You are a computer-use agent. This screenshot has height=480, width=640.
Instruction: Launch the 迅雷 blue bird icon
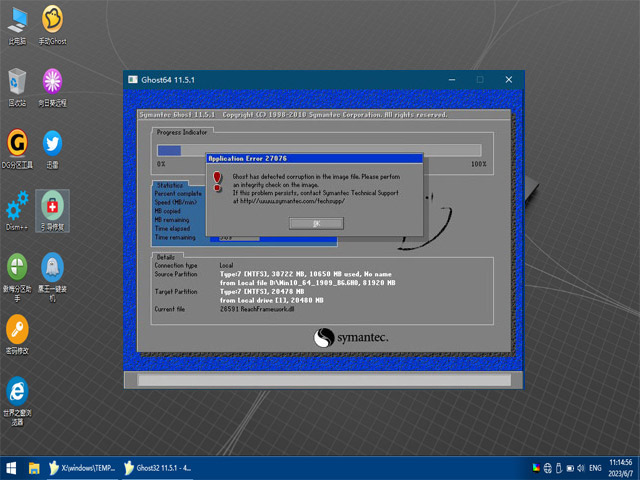[52, 149]
